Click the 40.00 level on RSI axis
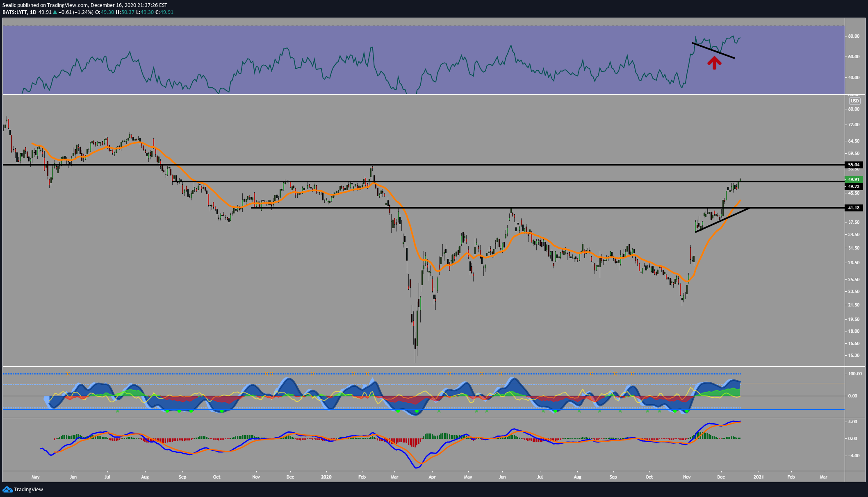This screenshot has height=497, width=868. (x=854, y=77)
